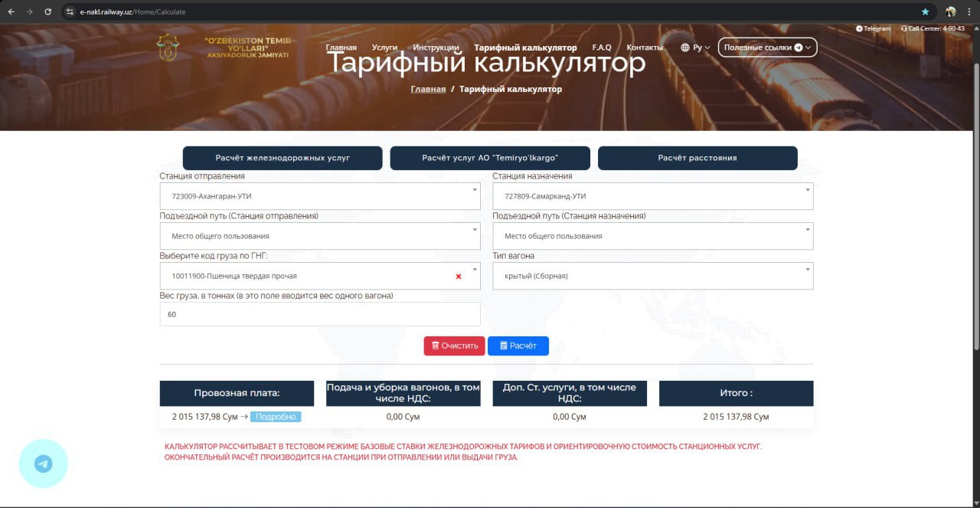980x508 pixels.
Task: Click the Итого header
Action: click(736, 393)
